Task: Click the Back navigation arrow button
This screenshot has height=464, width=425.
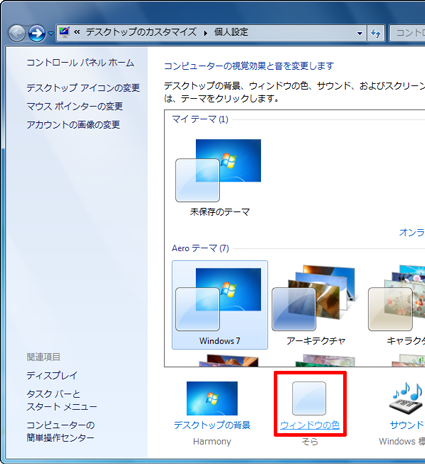Action: pos(17,33)
